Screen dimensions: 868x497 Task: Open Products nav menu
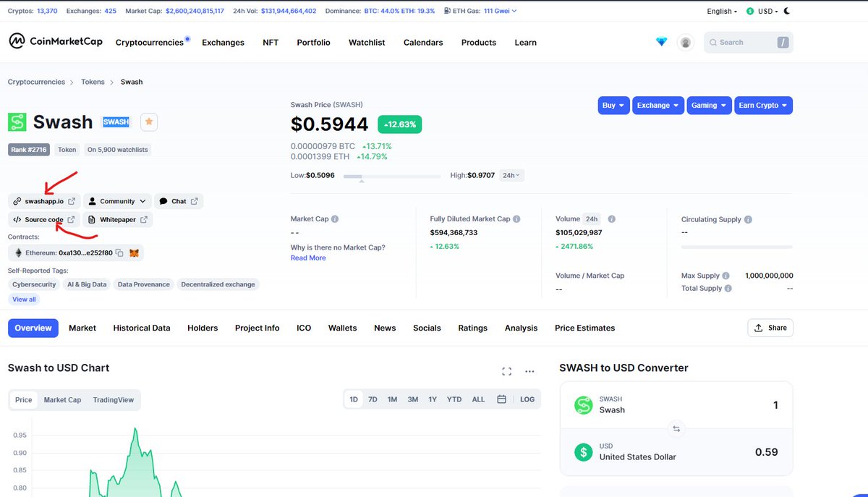coord(479,43)
